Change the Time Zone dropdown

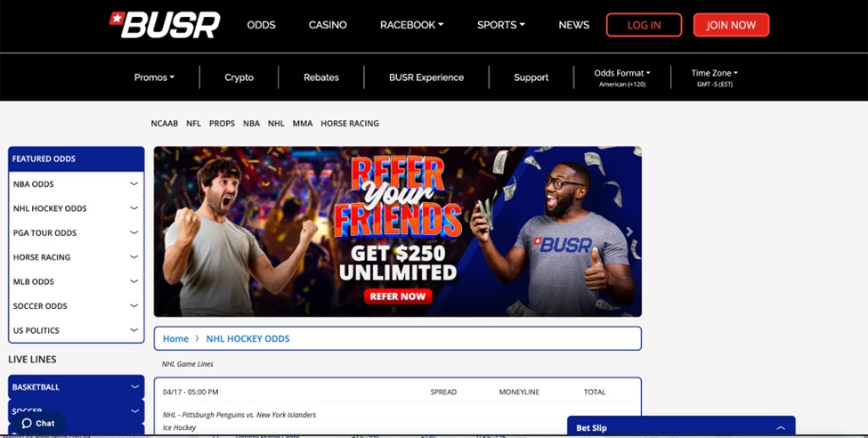click(x=714, y=77)
